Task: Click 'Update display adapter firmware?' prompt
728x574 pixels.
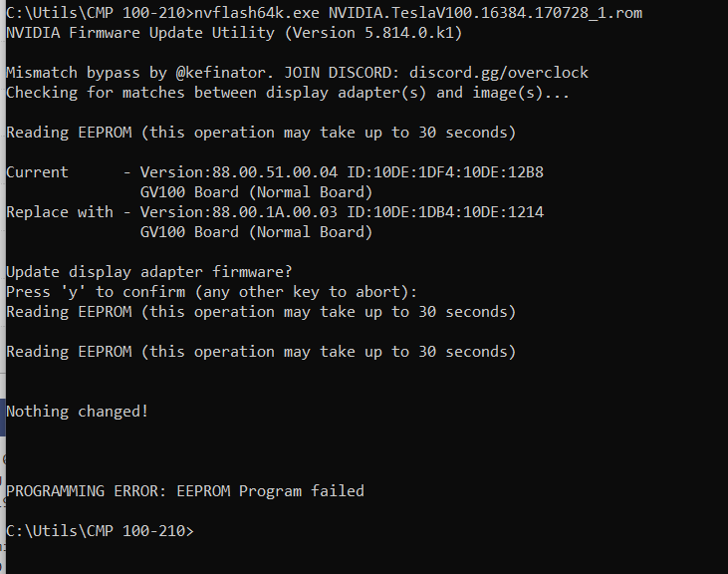Action: [149, 272]
